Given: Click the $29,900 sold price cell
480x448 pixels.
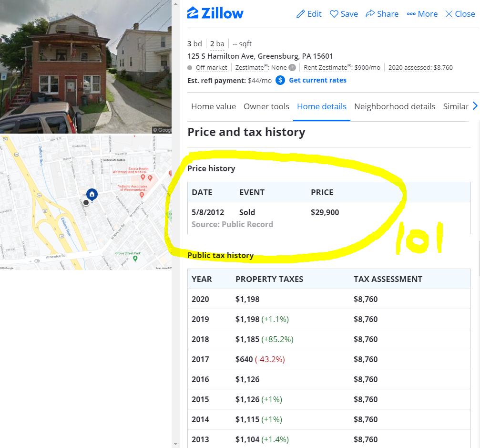Looking at the screenshot, I should pyautogui.click(x=325, y=212).
